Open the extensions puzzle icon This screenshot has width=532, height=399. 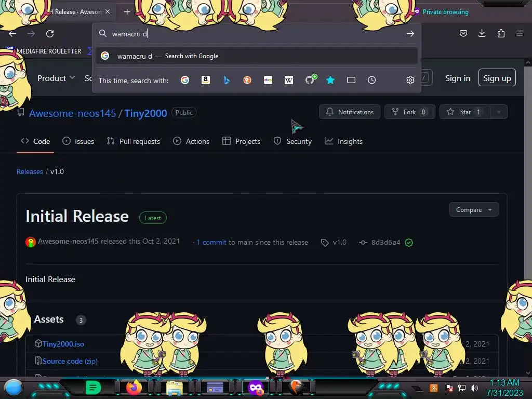pyautogui.click(x=501, y=33)
